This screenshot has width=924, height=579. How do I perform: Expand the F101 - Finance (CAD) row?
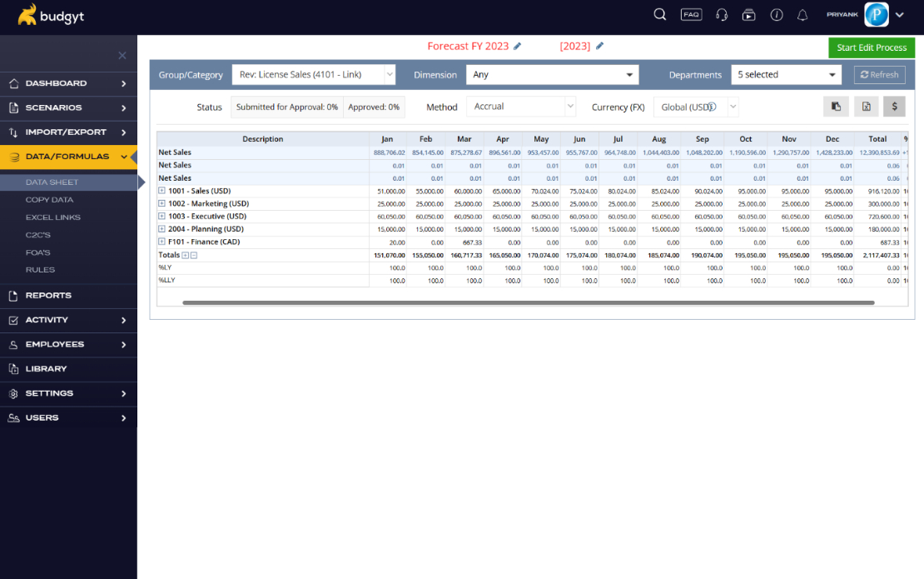(x=161, y=241)
